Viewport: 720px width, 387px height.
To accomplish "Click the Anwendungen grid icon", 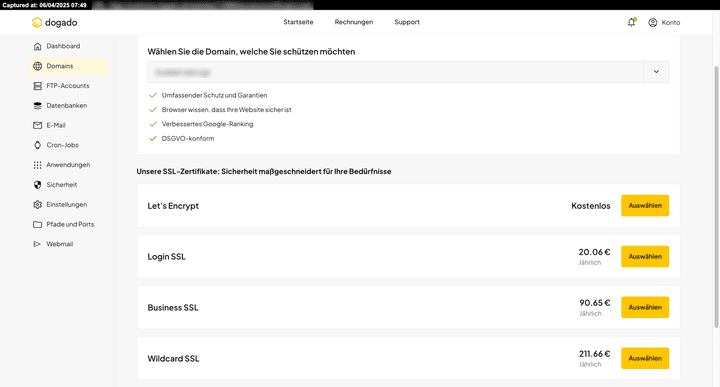I will 38,165.
